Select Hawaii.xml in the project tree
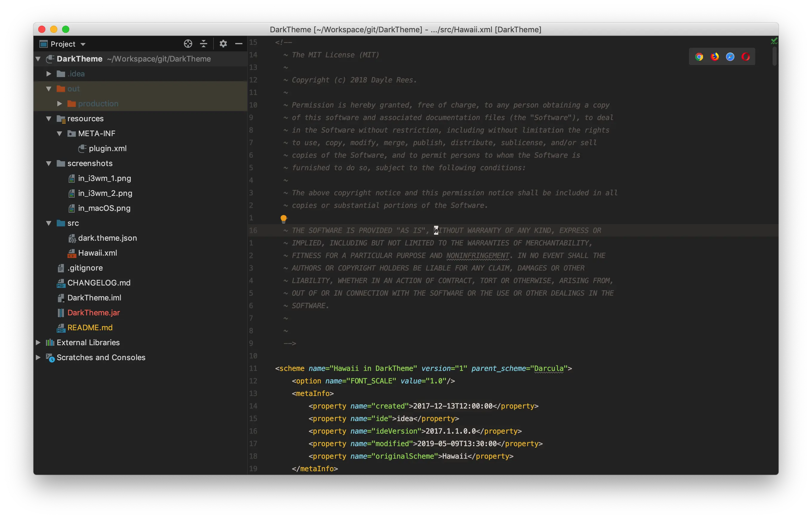812x519 pixels. [x=97, y=253]
